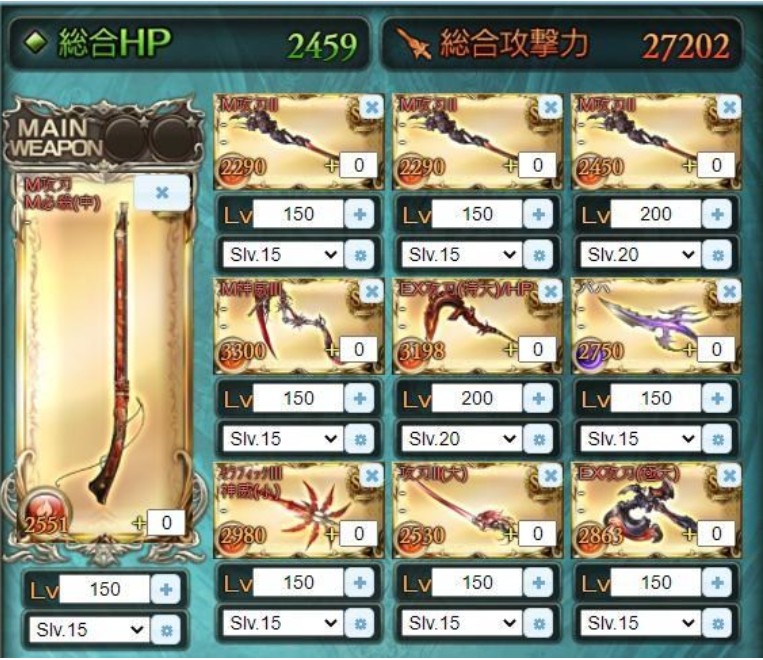Open the Slv.15 dropdown under the 2750 weapon

tap(639, 439)
